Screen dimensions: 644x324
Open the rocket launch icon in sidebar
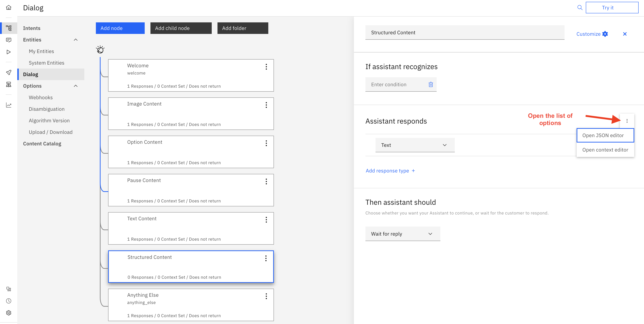pos(8,72)
